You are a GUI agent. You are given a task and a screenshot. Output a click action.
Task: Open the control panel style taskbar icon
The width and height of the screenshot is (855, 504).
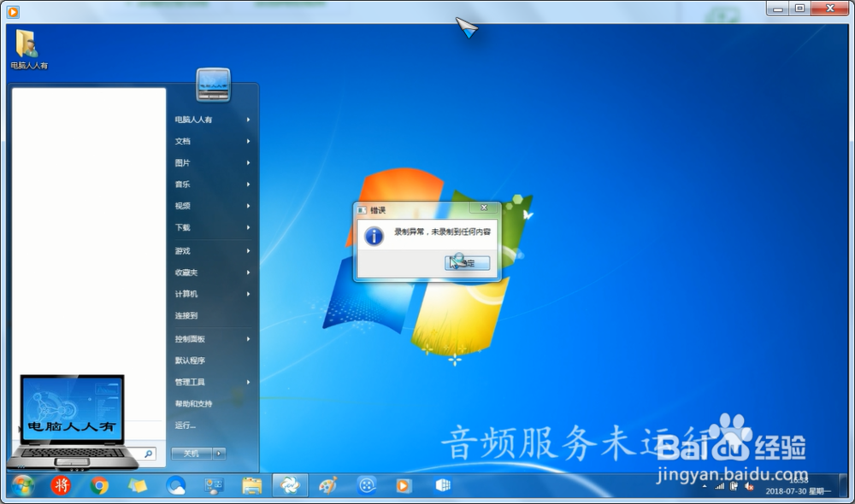tap(214, 486)
